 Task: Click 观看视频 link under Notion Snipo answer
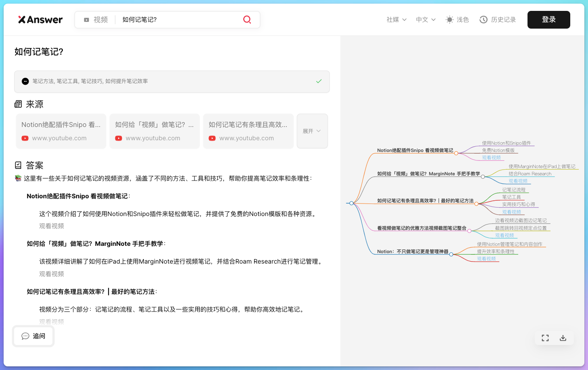click(x=52, y=226)
